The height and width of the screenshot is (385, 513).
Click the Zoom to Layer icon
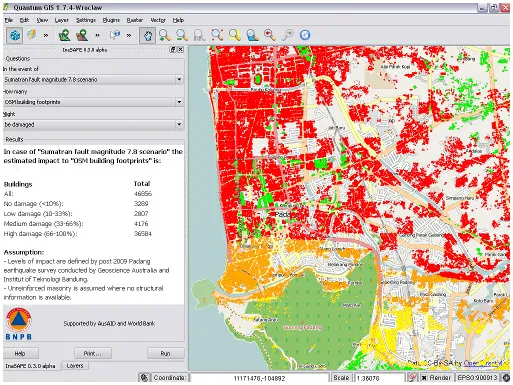[x=252, y=35]
